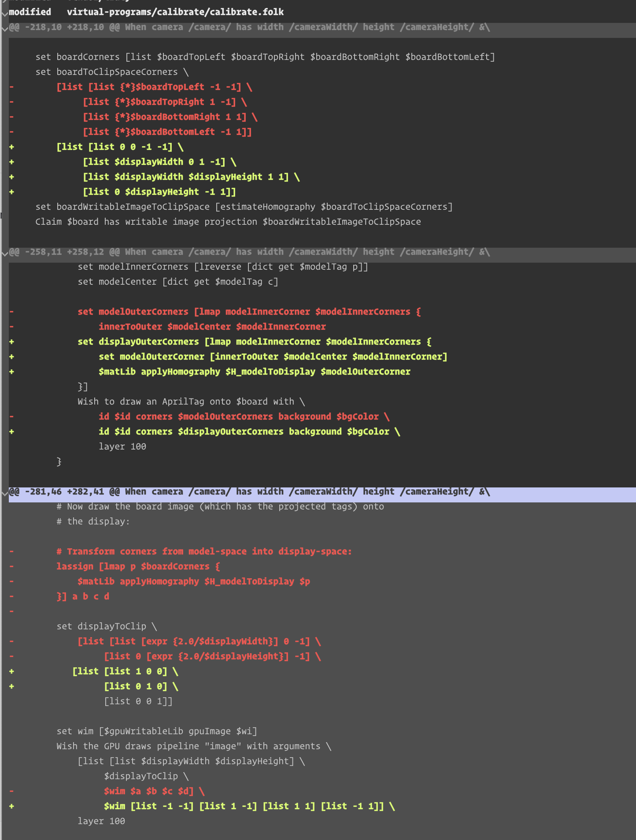Click added line '[list $displayWidth 0 1 -1] \'
Viewport: 636px width, 840px height.
(x=159, y=162)
